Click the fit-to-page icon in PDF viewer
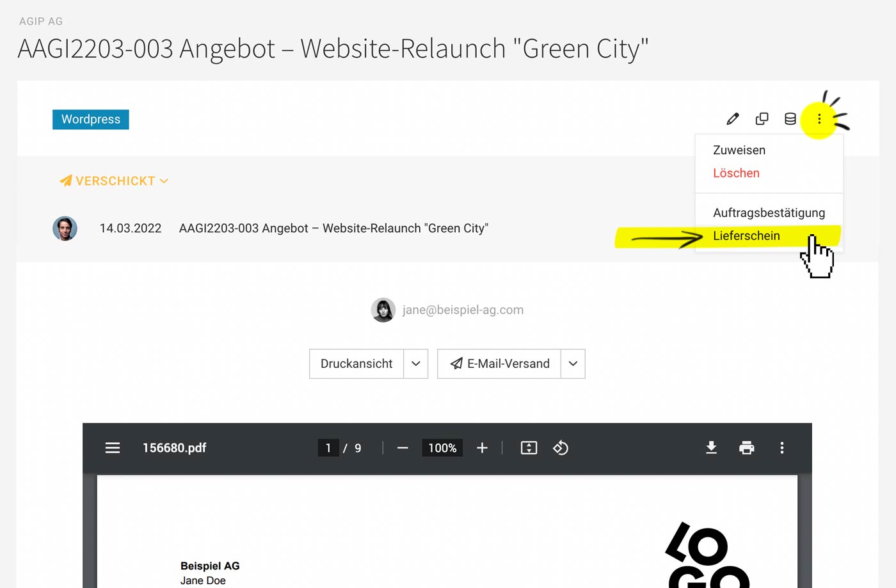The height and width of the screenshot is (588, 896). pyautogui.click(x=529, y=448)
